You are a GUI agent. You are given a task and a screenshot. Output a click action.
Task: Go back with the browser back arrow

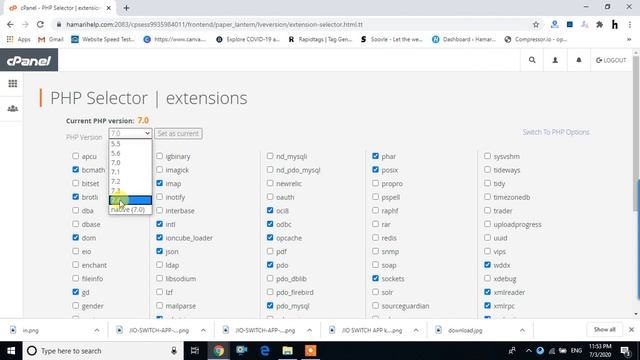tap(10, 24)
